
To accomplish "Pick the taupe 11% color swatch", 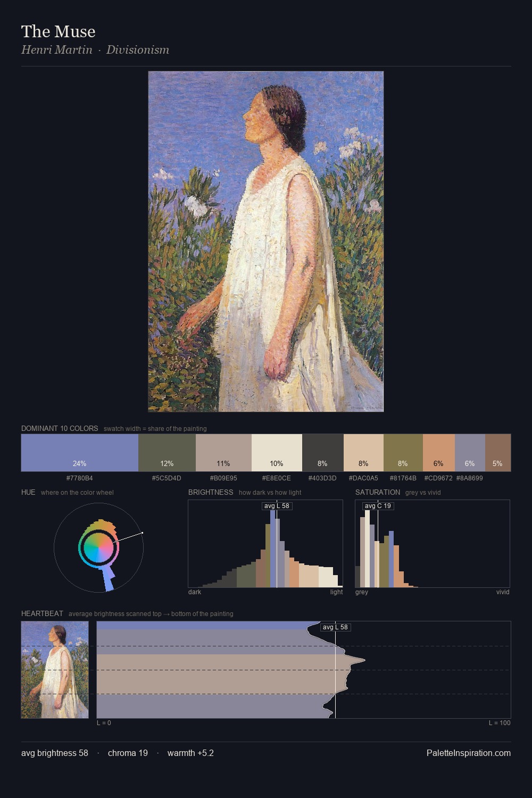I will (x=223, y=453).
